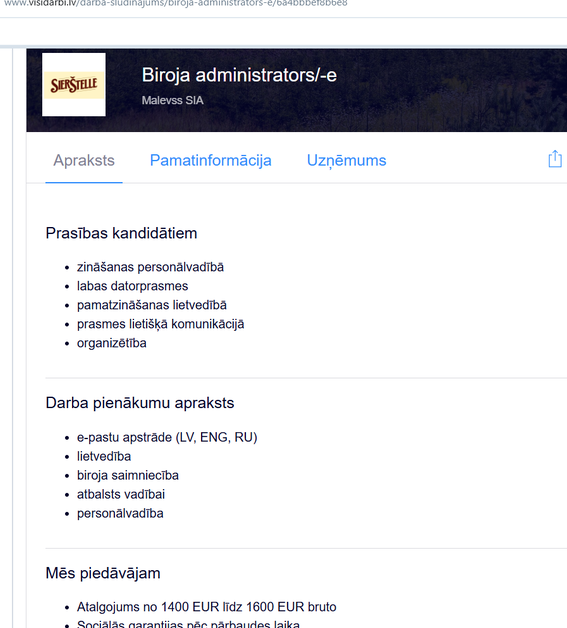Viewport: 567px width, 628px height.
Task: Select the 'Atalgojums no 1400 EUR' salary line
Action: click(x=207, y=607)
